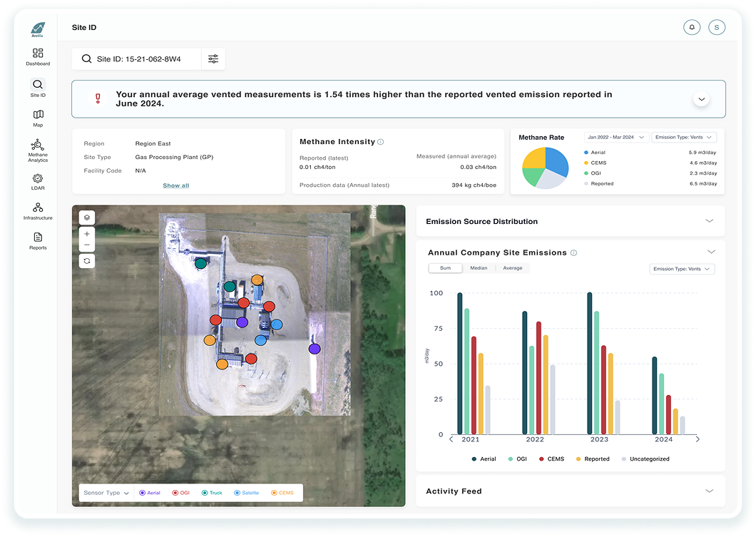Switch the chart to the Average tab
The width and height of the screenshot is (756, 537).
[x=513, y=268]
